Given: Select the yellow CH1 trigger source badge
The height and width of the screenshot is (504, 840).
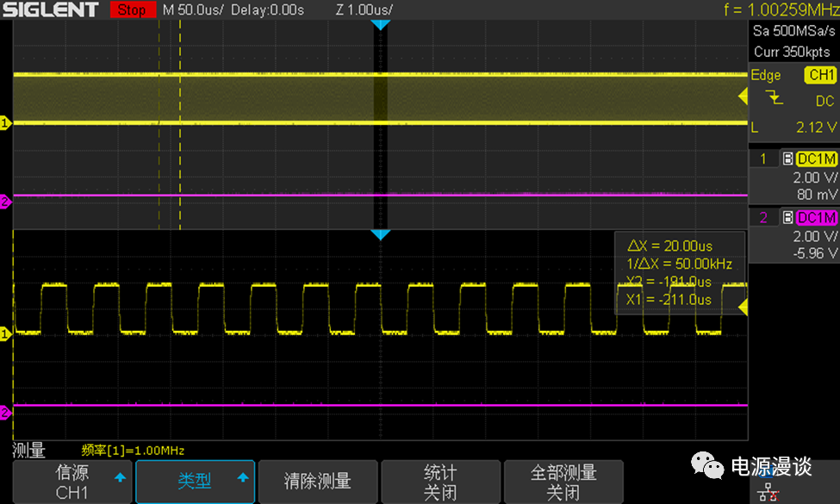Looking at the screenshot, I should pos(819,76).
